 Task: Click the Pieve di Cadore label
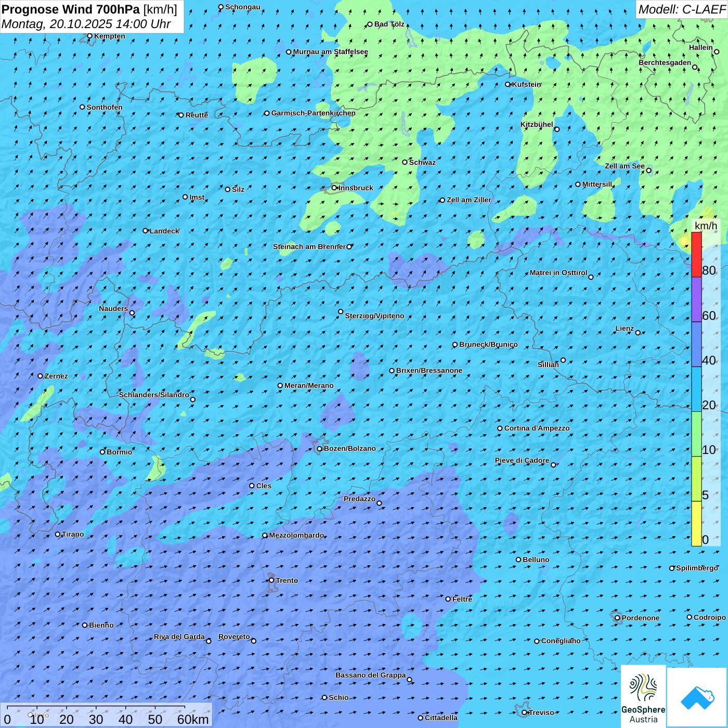click(522, 460)
